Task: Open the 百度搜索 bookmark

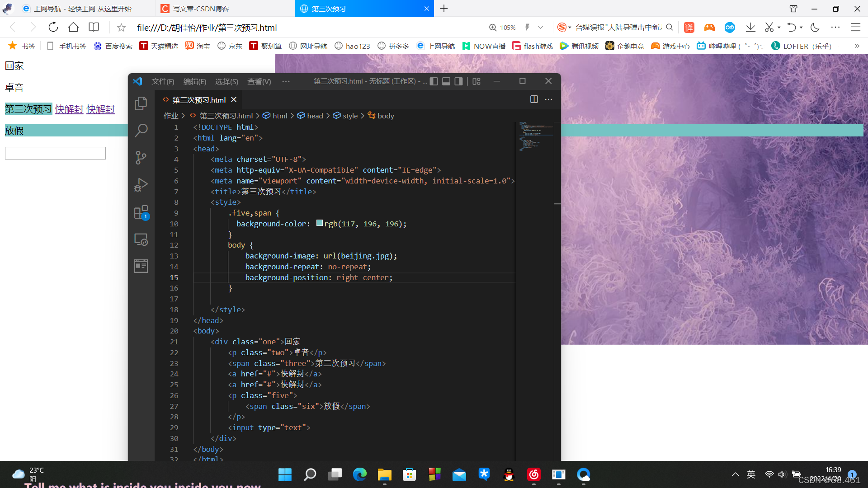Action: [113, 46]
